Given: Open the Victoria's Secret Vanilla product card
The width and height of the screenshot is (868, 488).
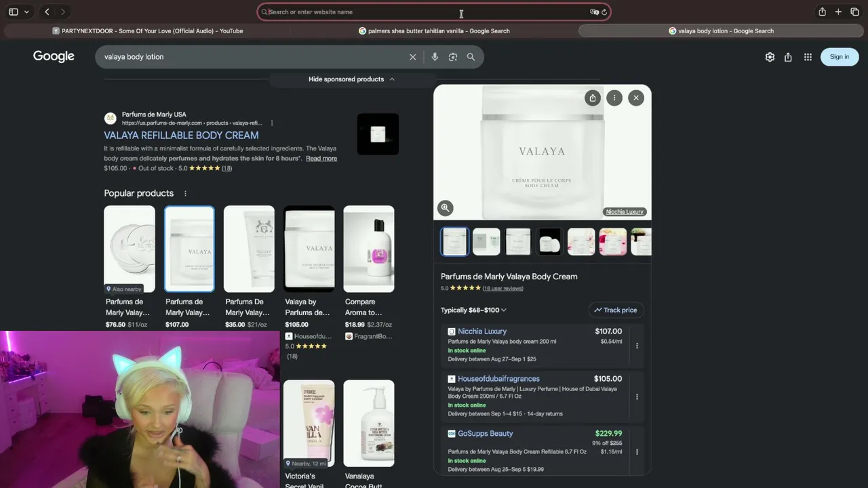Looking at the screenshot, I should tap(309, 434).
